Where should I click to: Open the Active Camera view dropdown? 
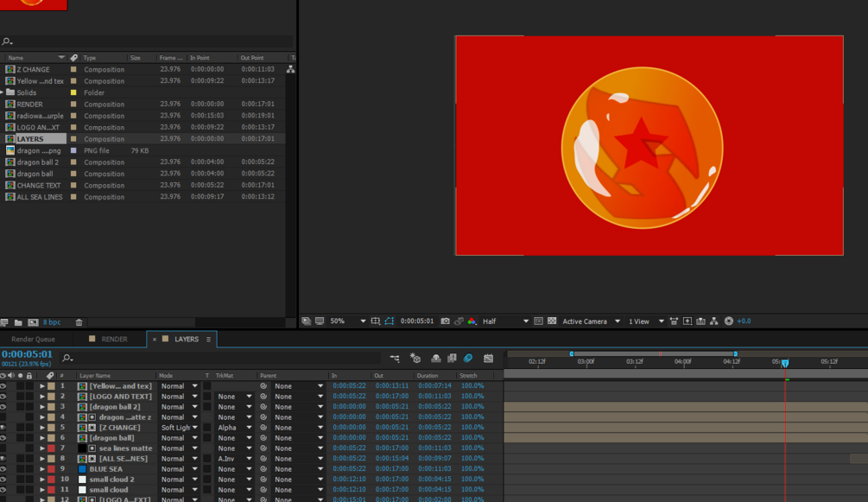tap(592, 321)
